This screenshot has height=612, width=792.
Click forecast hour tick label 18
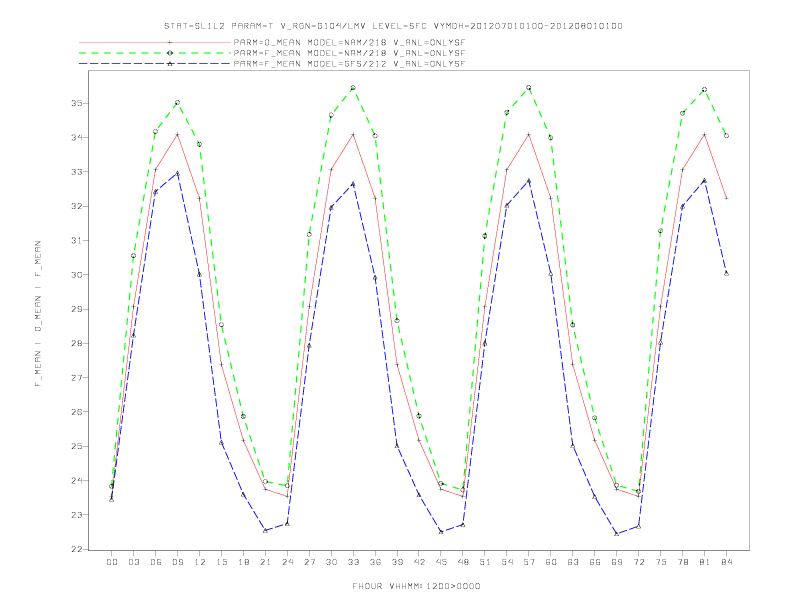coord(243,562)
